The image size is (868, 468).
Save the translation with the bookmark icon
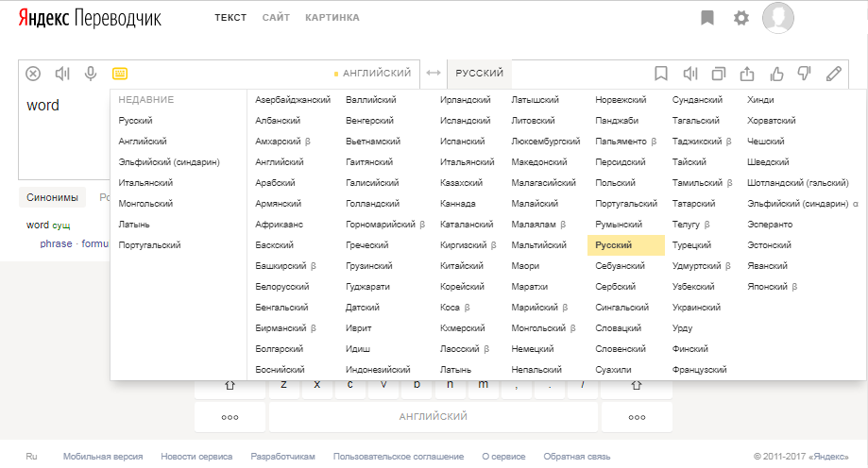661,74
